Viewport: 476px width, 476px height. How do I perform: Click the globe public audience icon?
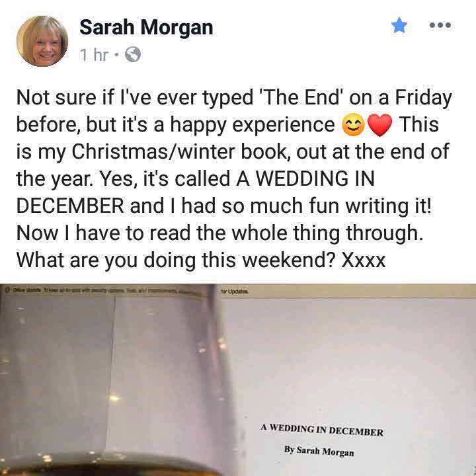click(x=133, y=55)
